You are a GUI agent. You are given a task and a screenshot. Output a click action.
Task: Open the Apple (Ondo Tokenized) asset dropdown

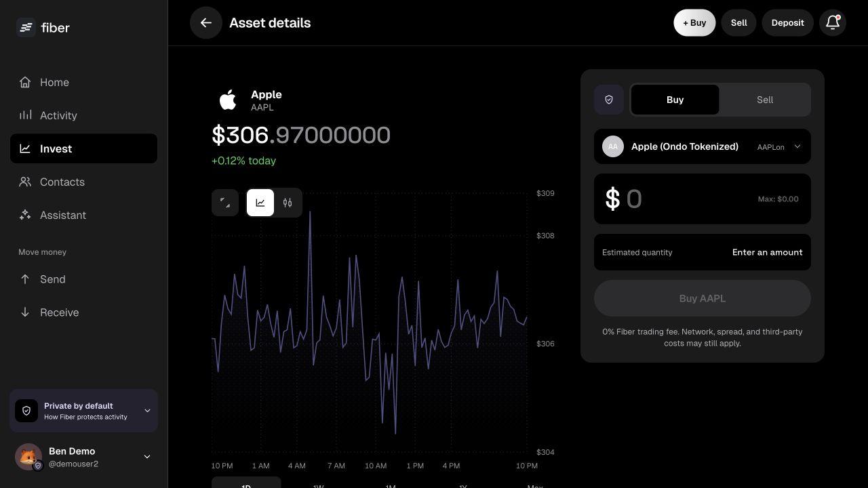(x=703, y=146)
